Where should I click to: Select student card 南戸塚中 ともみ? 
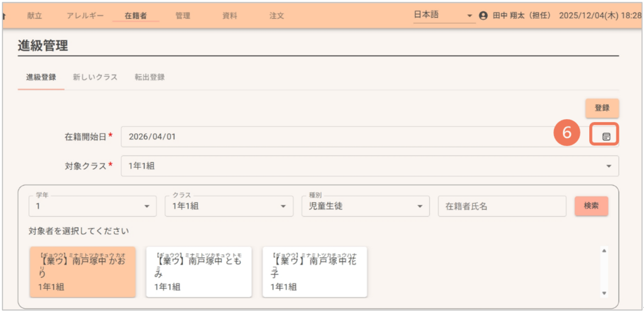pos(199,271)
